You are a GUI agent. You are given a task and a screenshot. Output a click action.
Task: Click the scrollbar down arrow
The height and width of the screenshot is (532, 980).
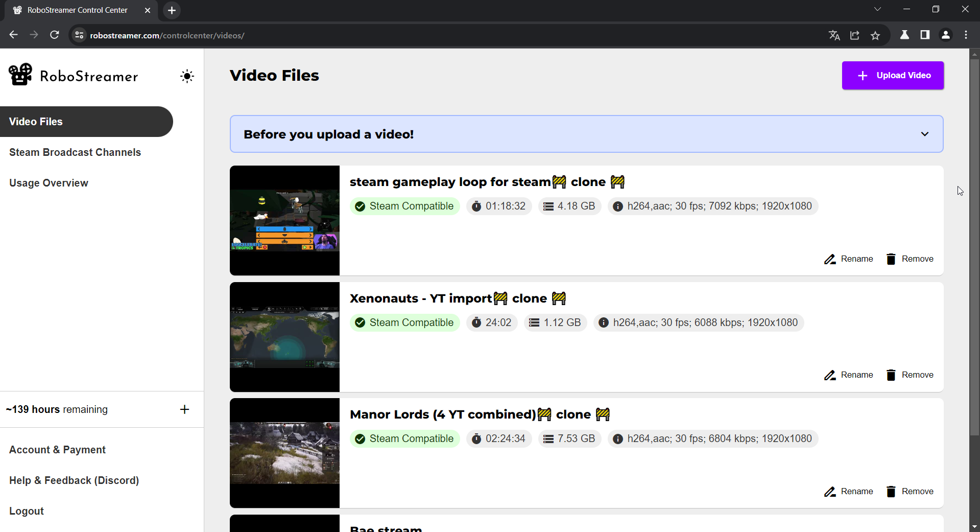pos(974,526)
